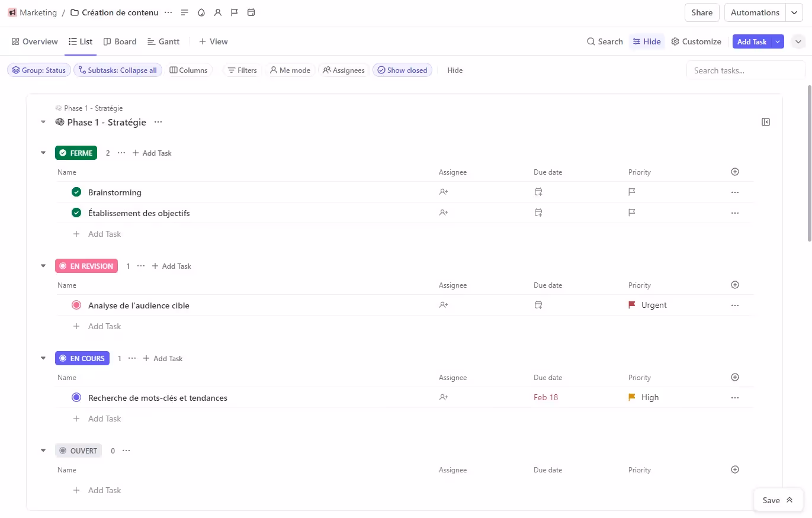The width and height of the screenshot is (812, 518).
Task: Open the Gantt view tab
Action: pos(163,41)
